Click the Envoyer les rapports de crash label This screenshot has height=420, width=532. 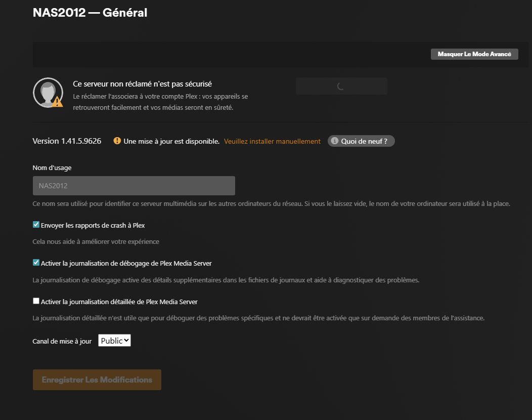(93, 226)
